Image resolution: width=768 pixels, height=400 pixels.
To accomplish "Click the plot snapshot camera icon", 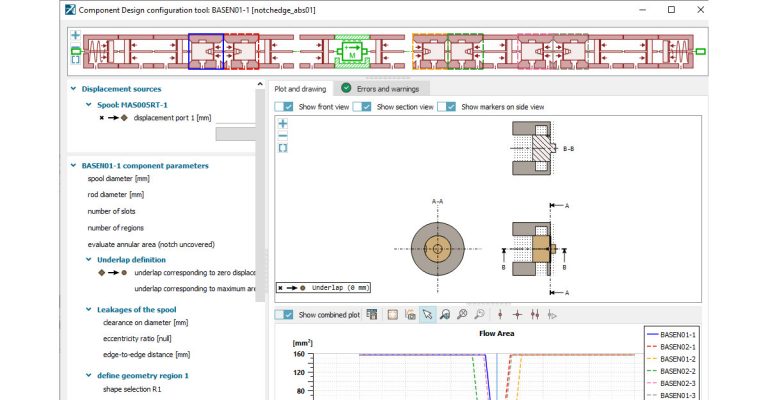I will [410, 314].
